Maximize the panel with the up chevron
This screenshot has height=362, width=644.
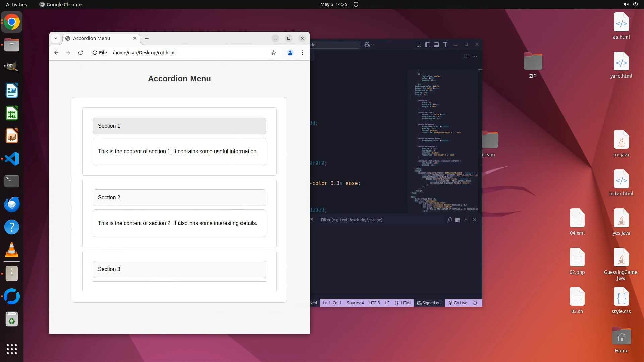466,220
